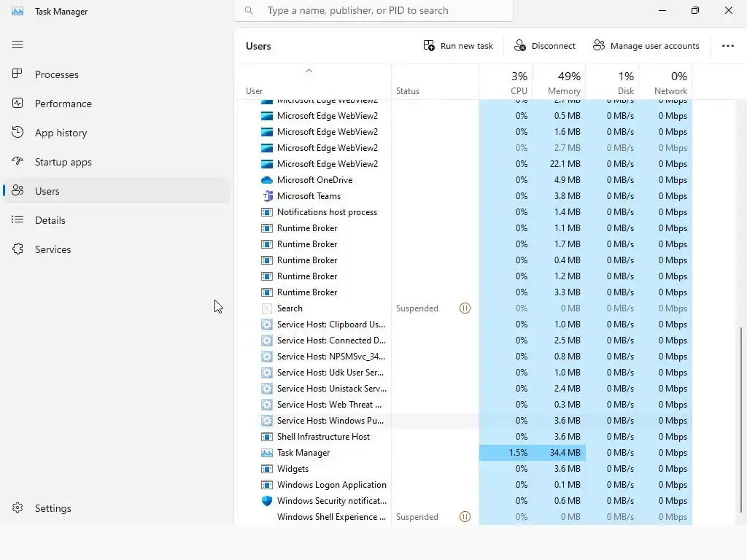
Task: Open the more options ellipsis menu
Action: point(727,46)
